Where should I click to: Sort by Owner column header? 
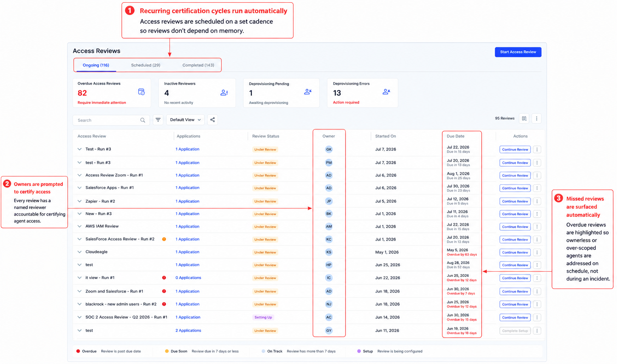click(329, 136)
